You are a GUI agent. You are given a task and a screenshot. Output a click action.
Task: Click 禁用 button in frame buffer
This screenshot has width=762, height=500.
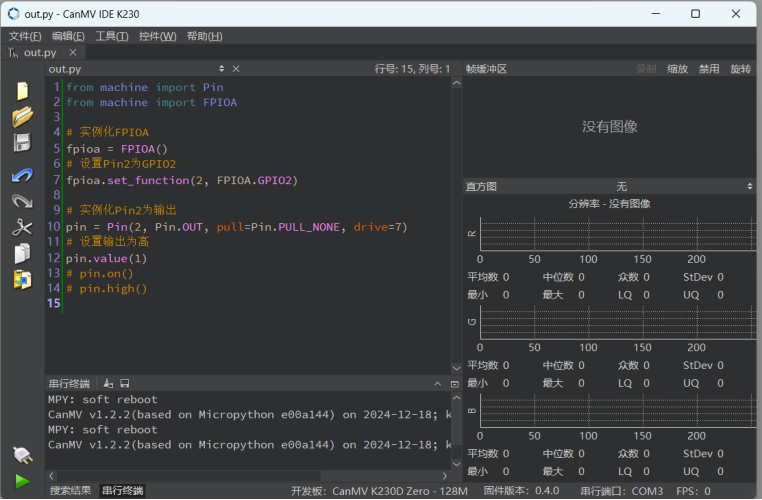coord(709,69)
